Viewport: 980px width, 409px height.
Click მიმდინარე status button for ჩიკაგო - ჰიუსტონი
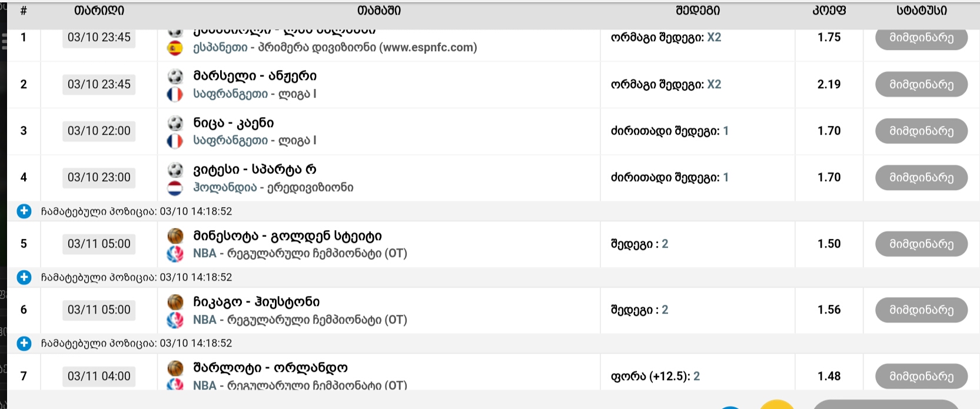click(x=921, y=310)
